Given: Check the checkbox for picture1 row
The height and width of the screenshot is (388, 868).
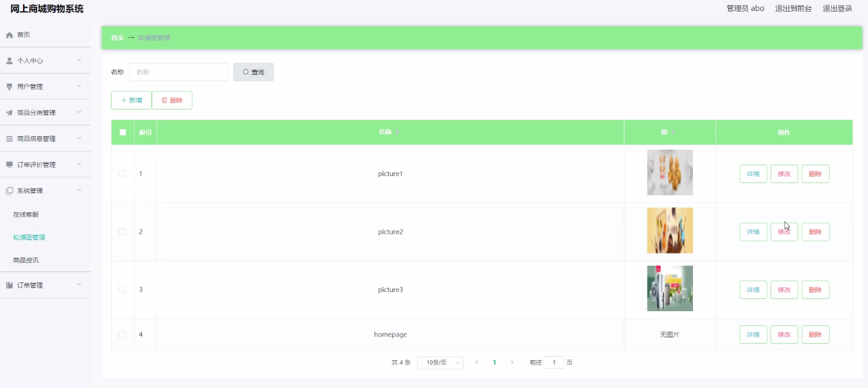Looking at the screenshot, I should [x=122, y=174].
